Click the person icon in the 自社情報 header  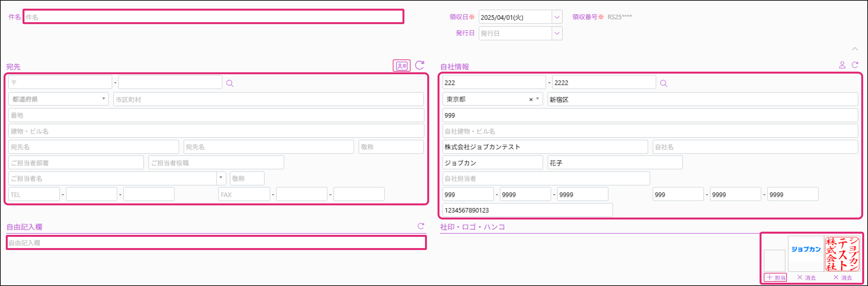842,65
